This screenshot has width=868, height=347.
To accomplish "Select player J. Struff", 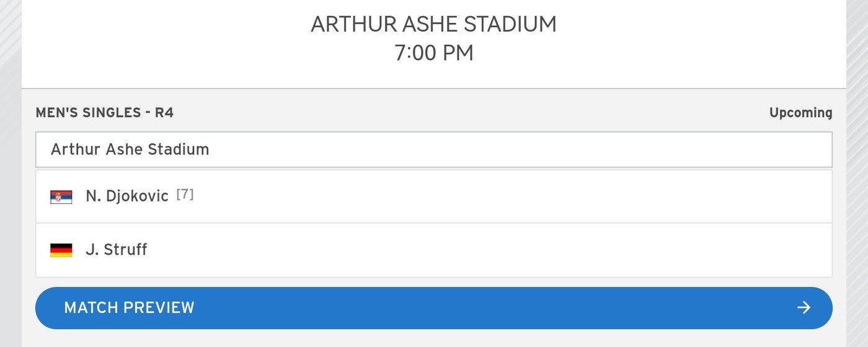I will (116, 250).
